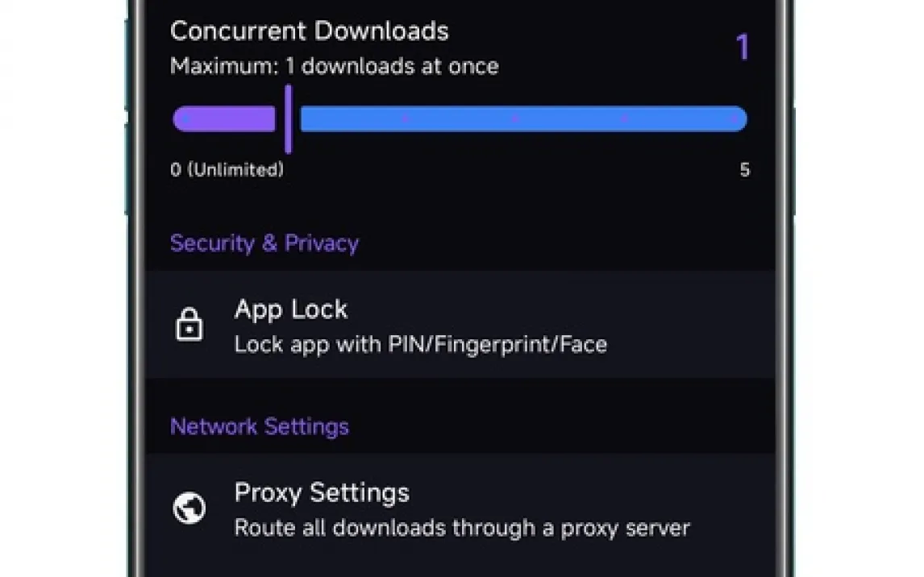The width and height of the screenshot is (924, 577).
Task: Click the Concurrent Downloads heading
Action: (310, 31)
